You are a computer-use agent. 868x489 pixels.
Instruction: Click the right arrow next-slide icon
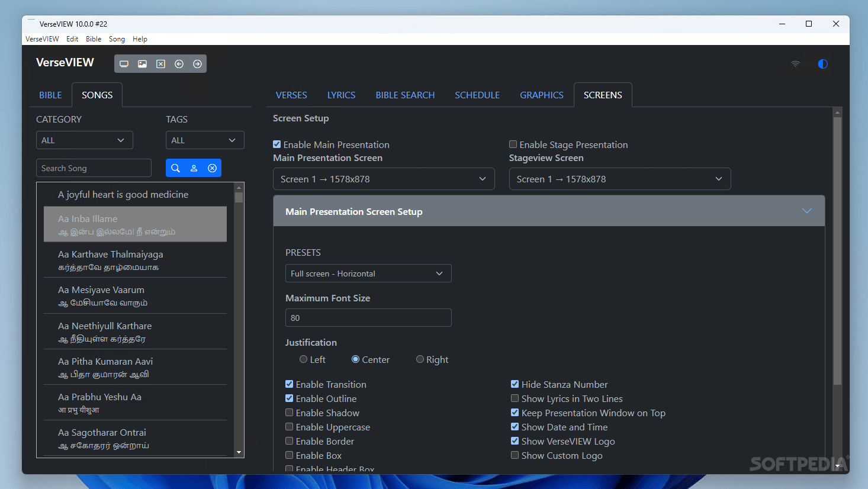click(x=197, y=64)
